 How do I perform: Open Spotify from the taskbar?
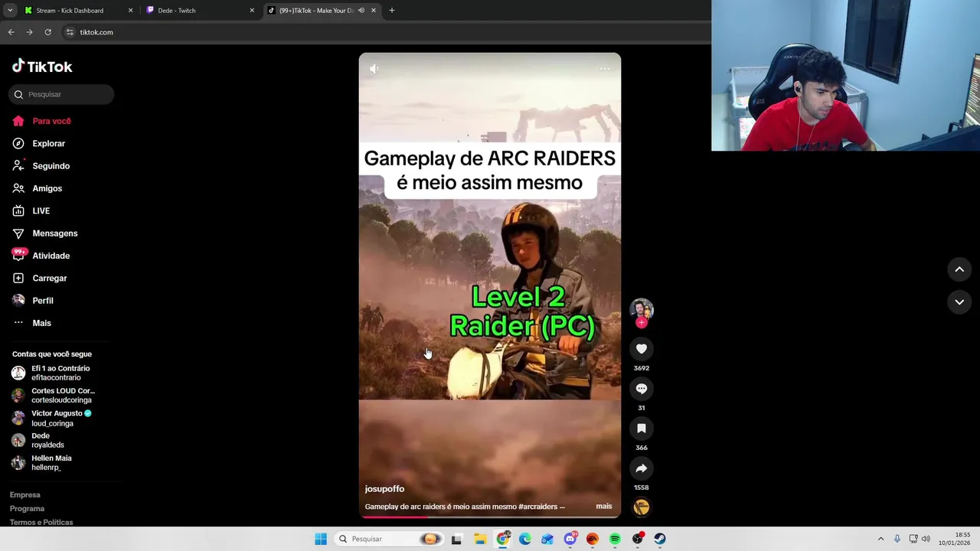(615, 539)
